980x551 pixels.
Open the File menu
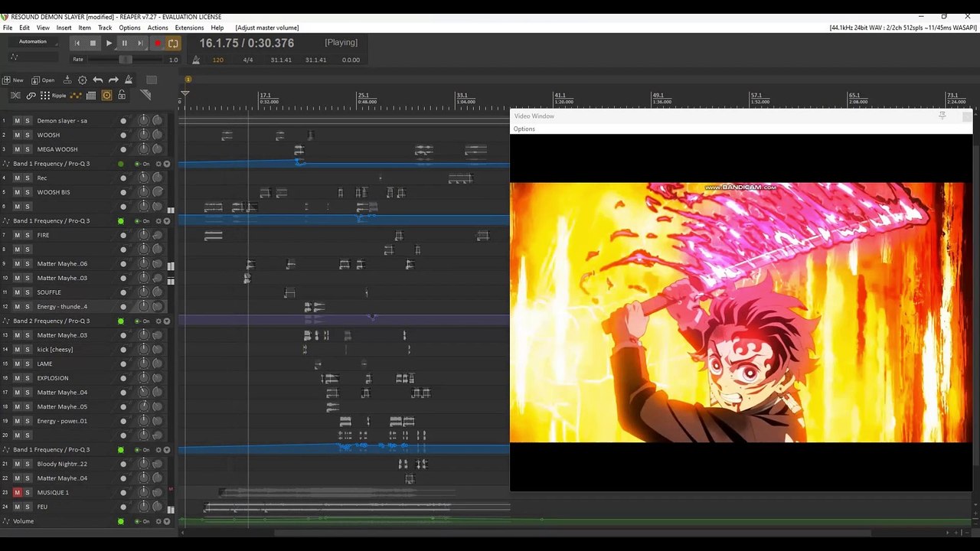tap(8, 28)
